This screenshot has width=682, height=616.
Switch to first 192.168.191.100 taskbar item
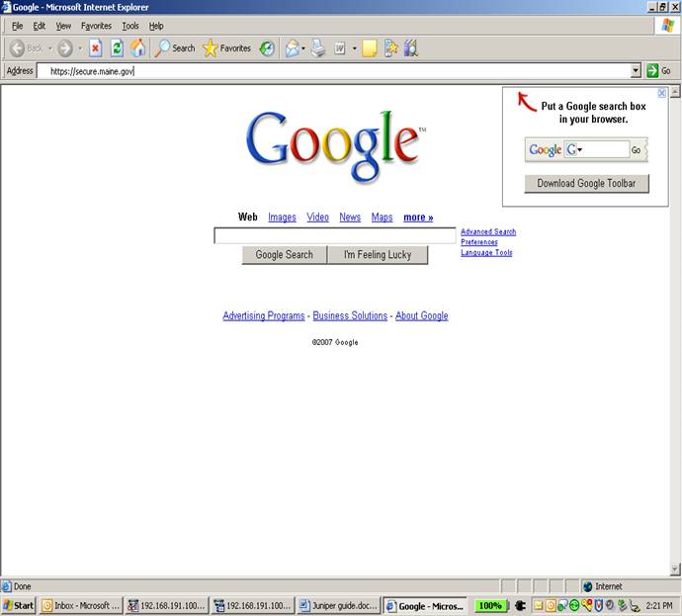[167, 605]
